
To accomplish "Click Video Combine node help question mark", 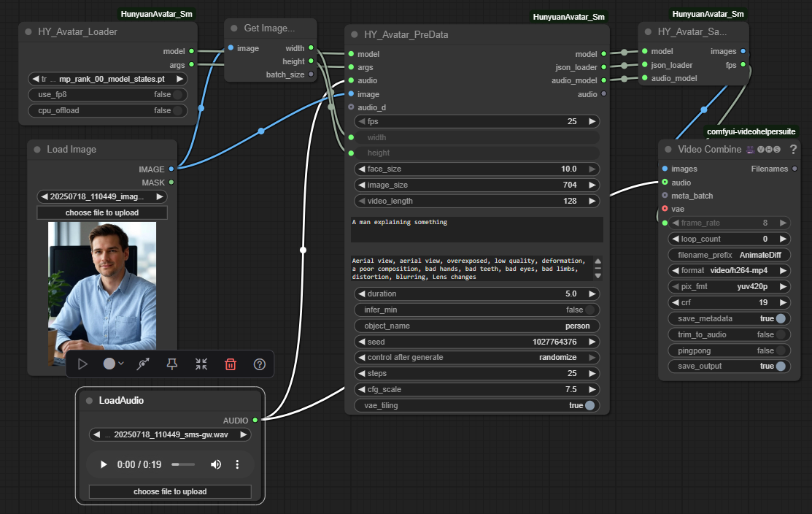I will tap(793, 149).
